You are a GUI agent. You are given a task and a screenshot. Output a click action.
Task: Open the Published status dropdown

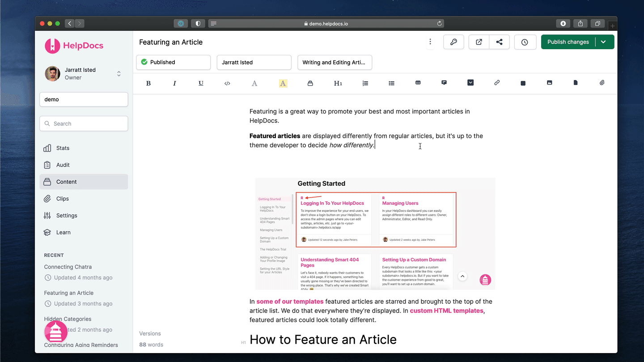point(174,62)
